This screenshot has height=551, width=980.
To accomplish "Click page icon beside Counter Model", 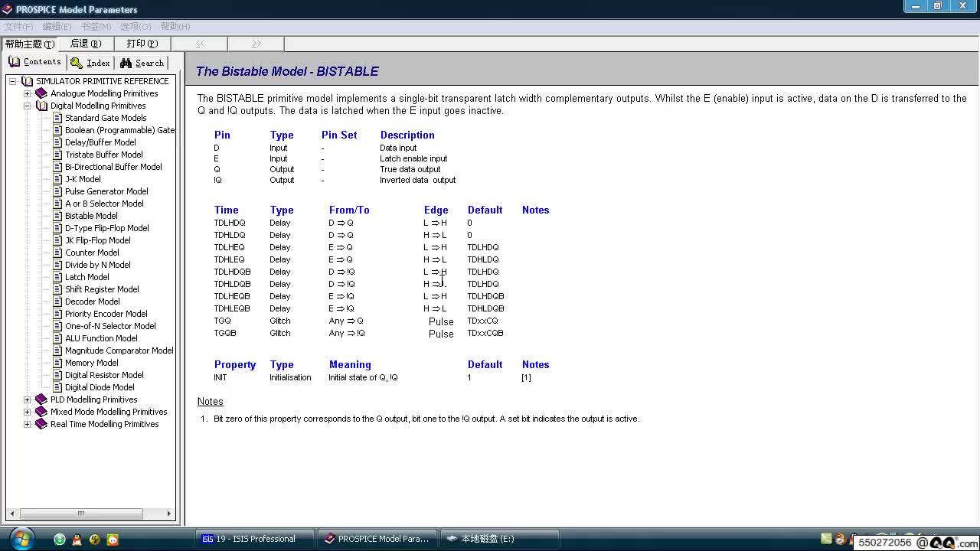I will tap(57, 253).
